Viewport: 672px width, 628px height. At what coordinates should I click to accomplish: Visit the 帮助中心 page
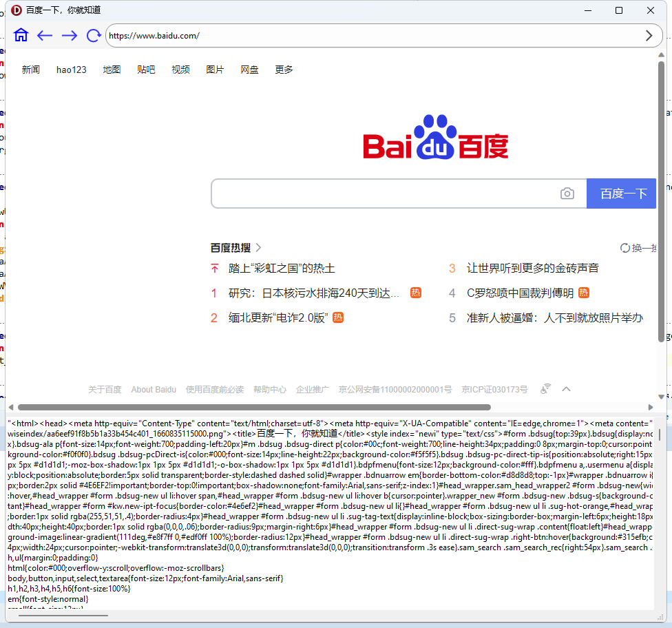point(270,389)
